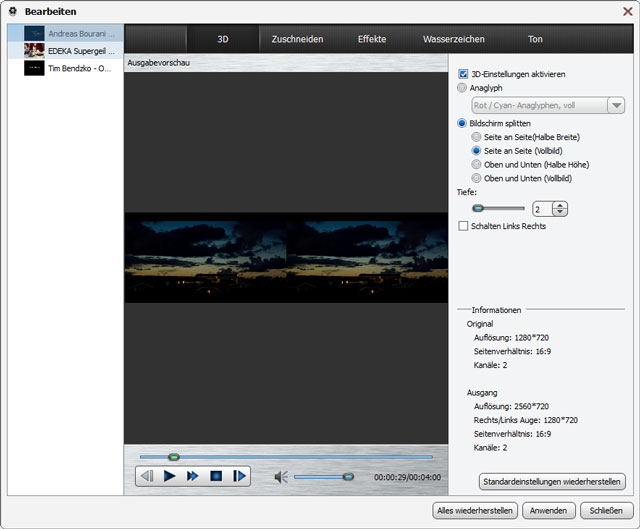This screenshot has height=529, width=640.
Task: Switch to the Effekte tab
Action: point(372,39)
